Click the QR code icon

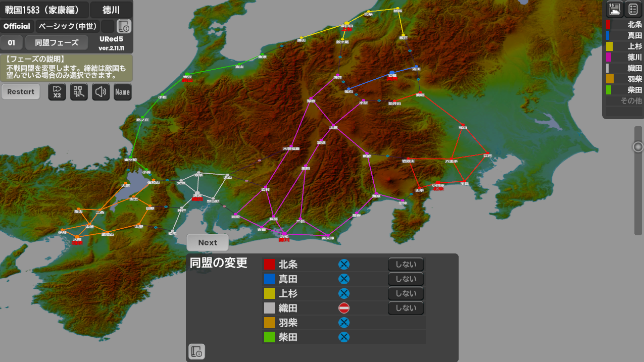[79, 92]
